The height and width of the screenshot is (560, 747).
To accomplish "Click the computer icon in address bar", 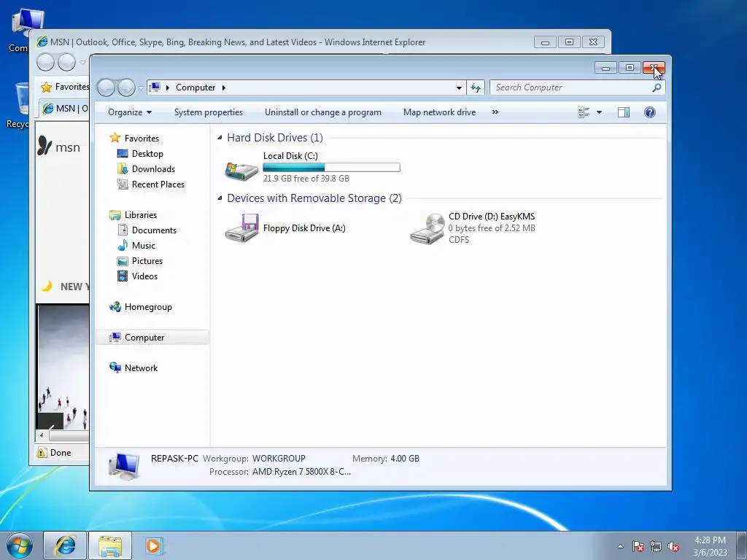I will (155, 87).
